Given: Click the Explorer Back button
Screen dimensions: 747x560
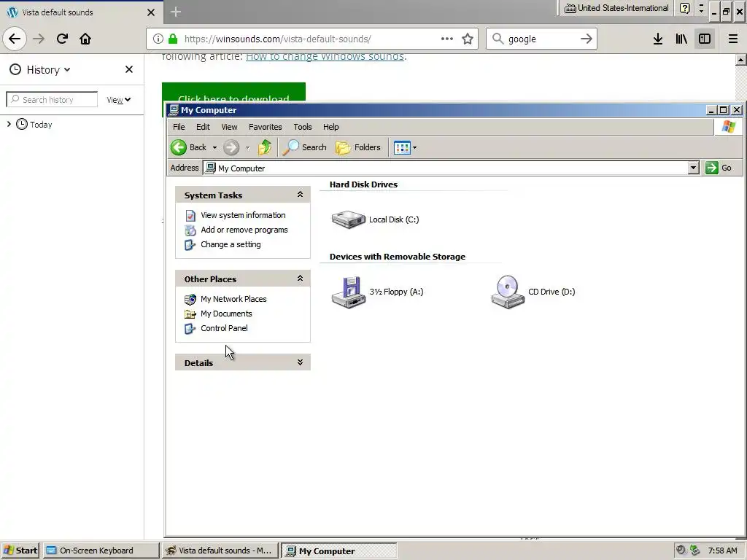Looking at the screenshot, I should point(189,147).
